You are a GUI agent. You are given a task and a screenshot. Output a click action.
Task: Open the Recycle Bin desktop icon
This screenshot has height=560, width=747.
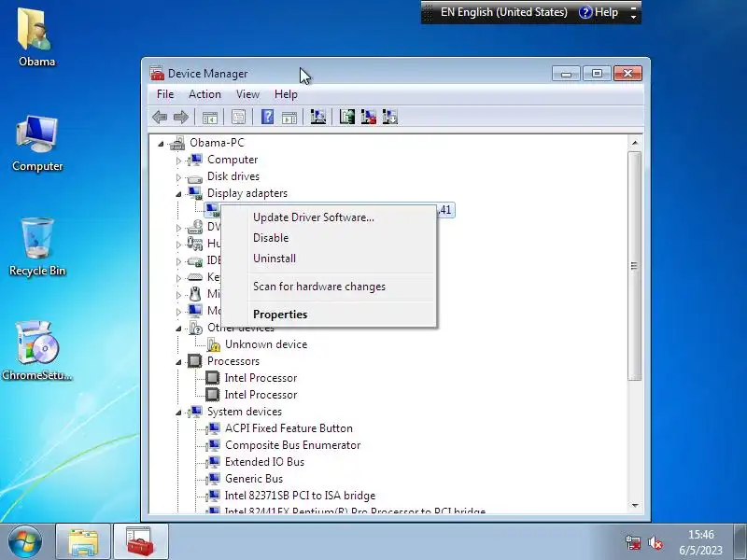point(37,246)
